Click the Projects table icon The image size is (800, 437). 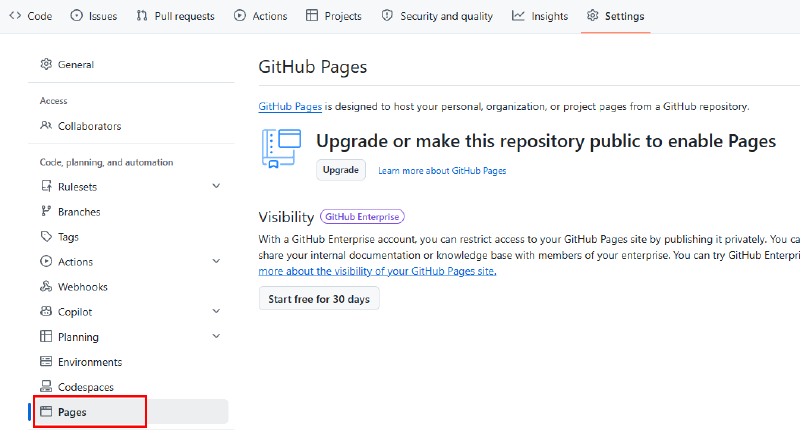coord(312,16)
